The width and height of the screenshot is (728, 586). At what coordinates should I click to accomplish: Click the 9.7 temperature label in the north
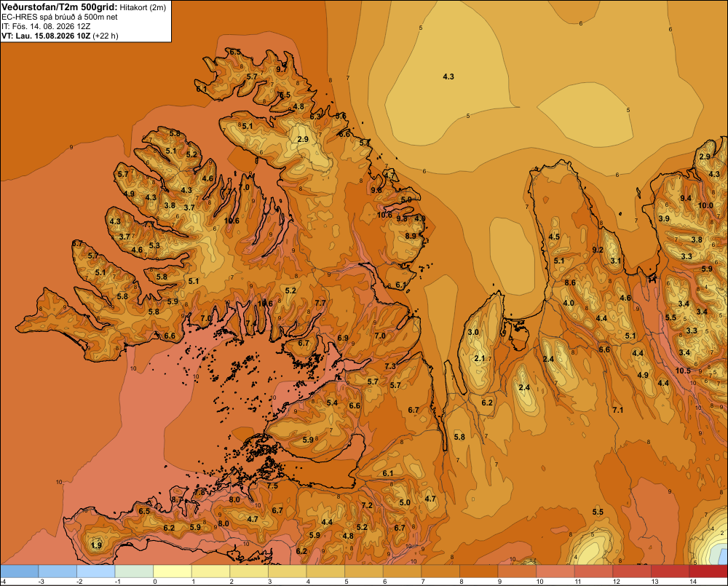281,69
